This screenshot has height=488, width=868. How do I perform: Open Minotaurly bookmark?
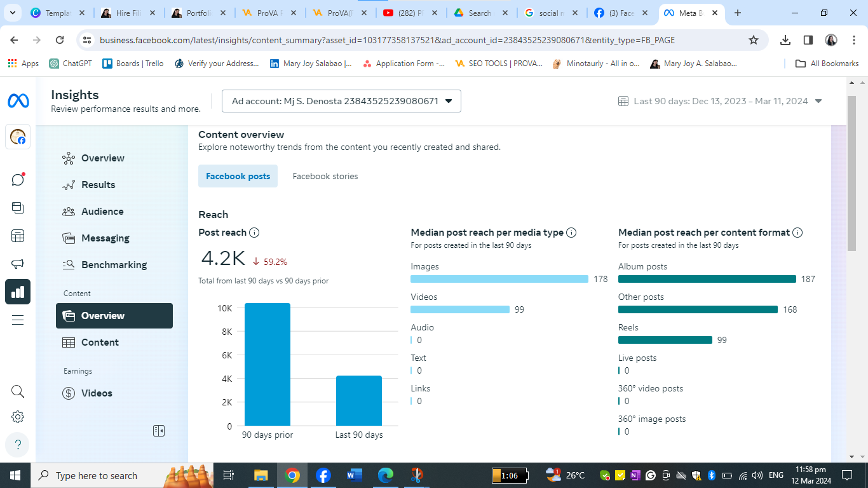597,64
